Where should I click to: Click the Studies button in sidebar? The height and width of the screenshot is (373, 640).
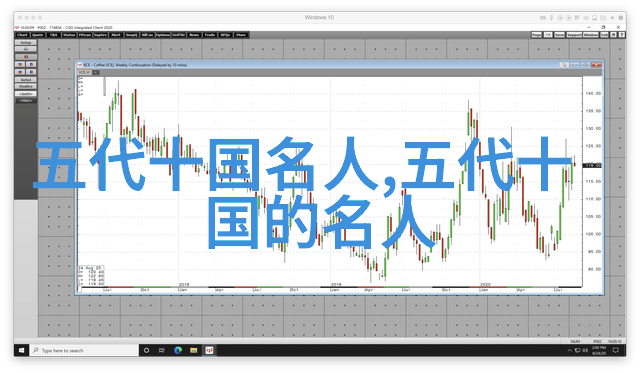coord(26,87)
